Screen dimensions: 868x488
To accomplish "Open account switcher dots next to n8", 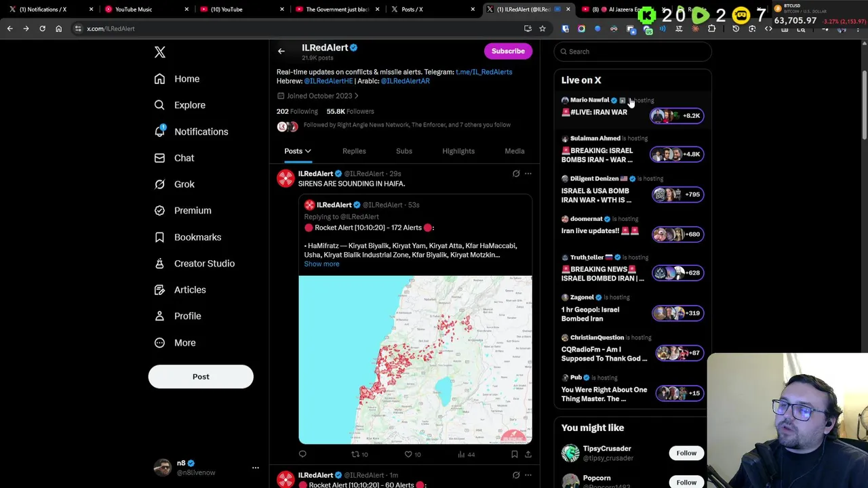I will [256, 468].
